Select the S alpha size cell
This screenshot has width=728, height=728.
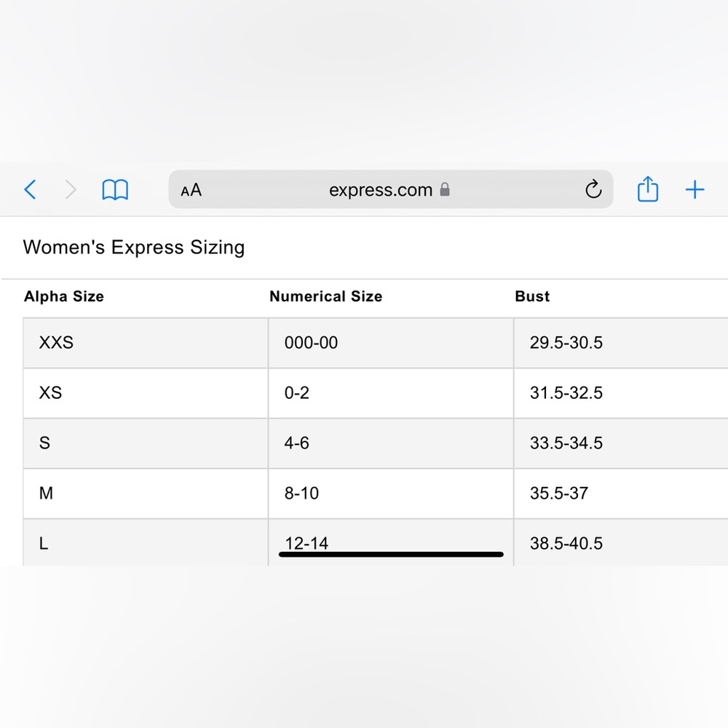(x=146, y=443)
